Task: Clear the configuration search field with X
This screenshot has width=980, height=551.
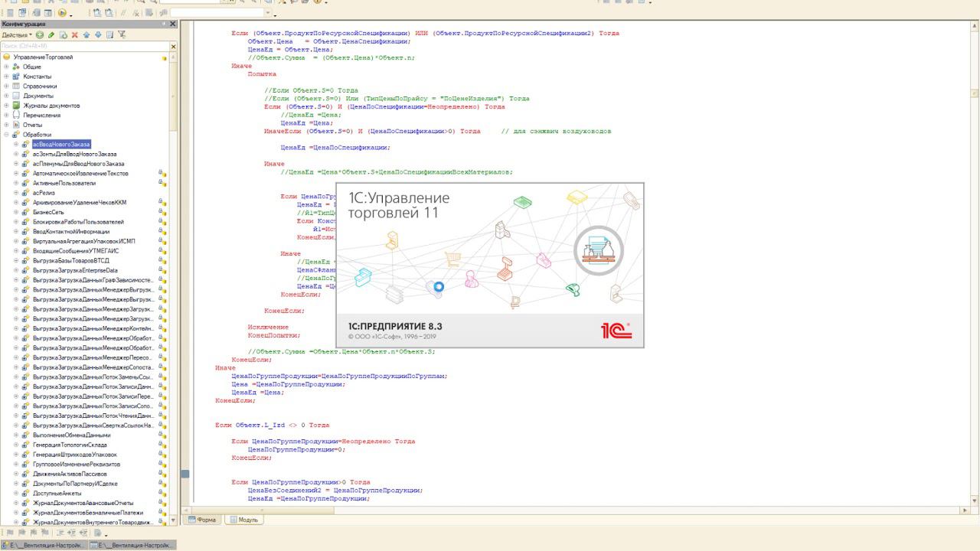Action: click(173, 47)
